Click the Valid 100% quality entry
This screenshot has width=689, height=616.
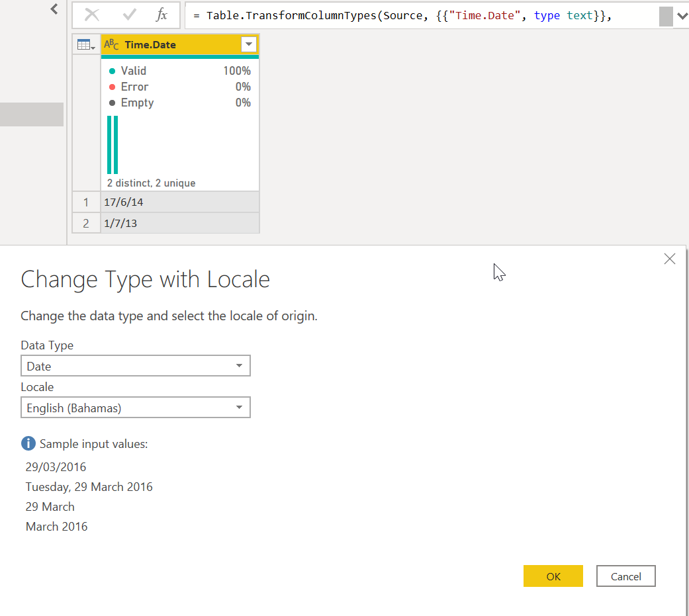point(180,71)
